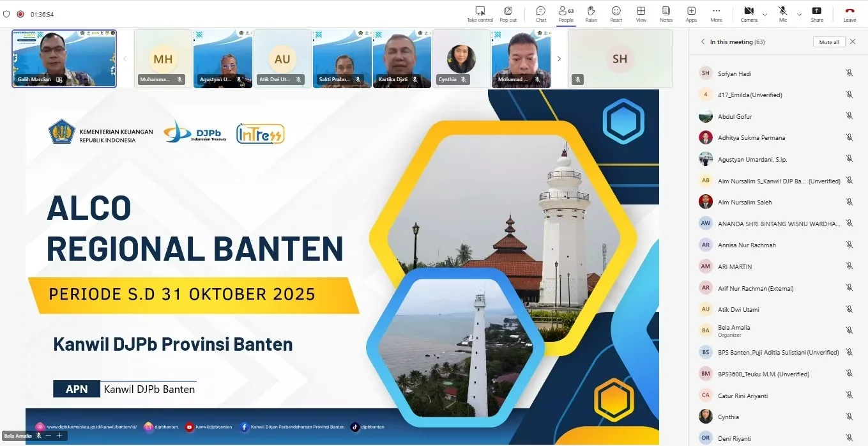
Task: Click the Share screen icon
Action: coord(816,11)
